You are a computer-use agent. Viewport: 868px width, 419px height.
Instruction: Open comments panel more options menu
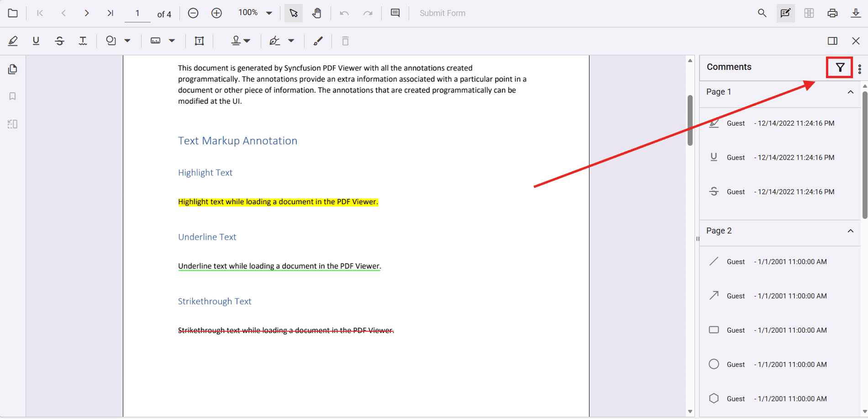point(860,69)
